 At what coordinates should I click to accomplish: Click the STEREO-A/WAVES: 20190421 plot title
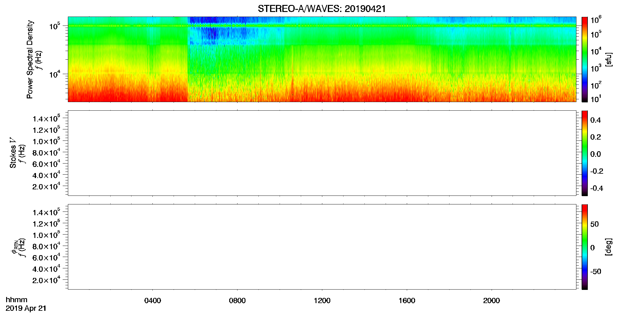point(322,9)
